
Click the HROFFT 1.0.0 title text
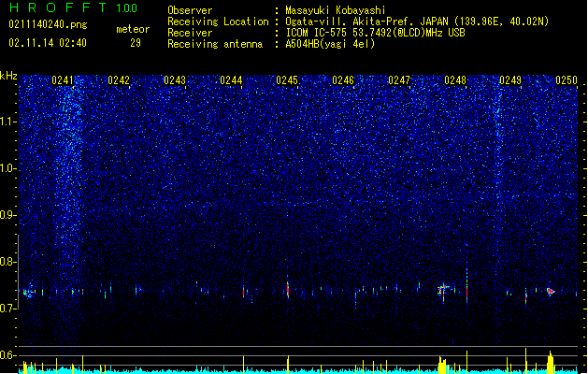[74, 7]
